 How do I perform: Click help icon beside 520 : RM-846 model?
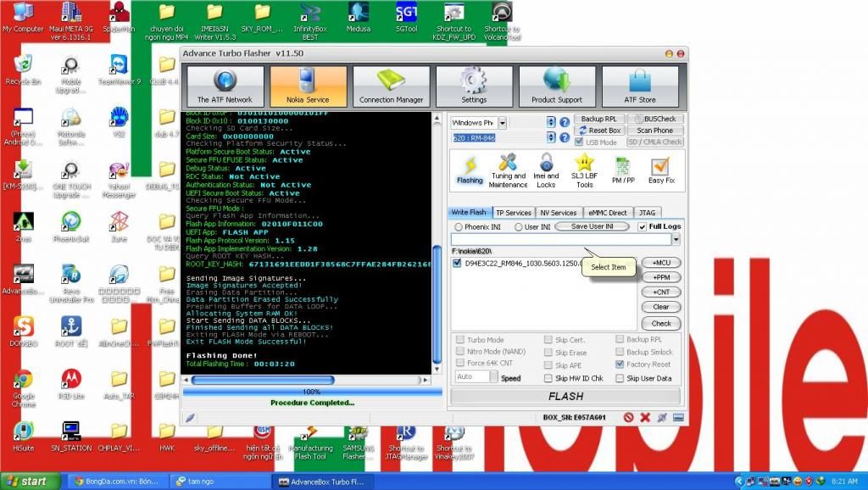[564, 137]
